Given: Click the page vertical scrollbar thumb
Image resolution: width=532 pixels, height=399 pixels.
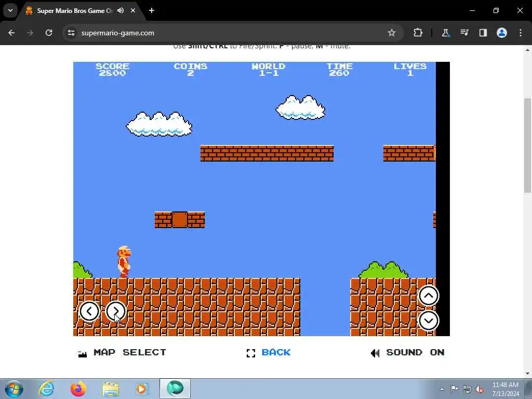Looking at the screenshot, I should pyautogui.click(x=528, y=145).
